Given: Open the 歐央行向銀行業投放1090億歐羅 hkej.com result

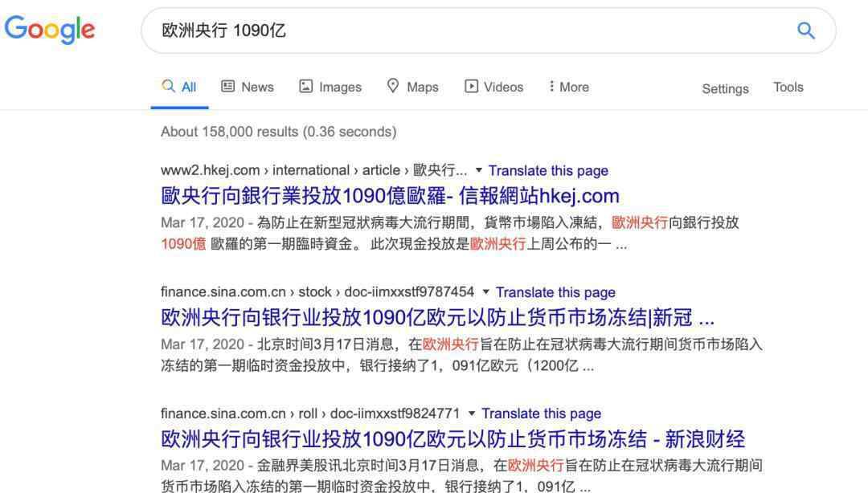Looking at the screenshot, I should point(391,196).
